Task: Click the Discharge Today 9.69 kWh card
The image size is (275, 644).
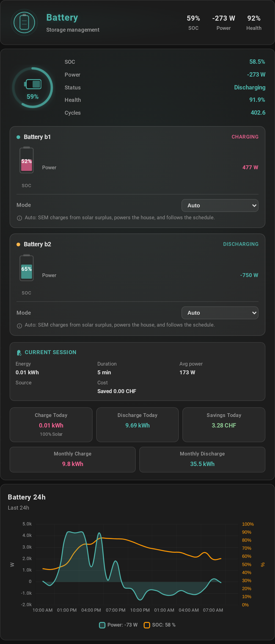Action: pos(137,425)
